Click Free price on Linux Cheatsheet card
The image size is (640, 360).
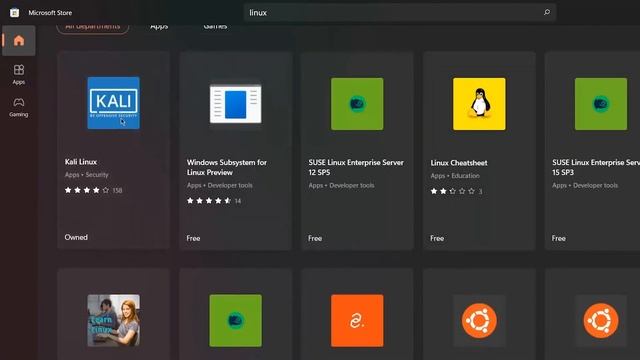click(x=437, y=238)
